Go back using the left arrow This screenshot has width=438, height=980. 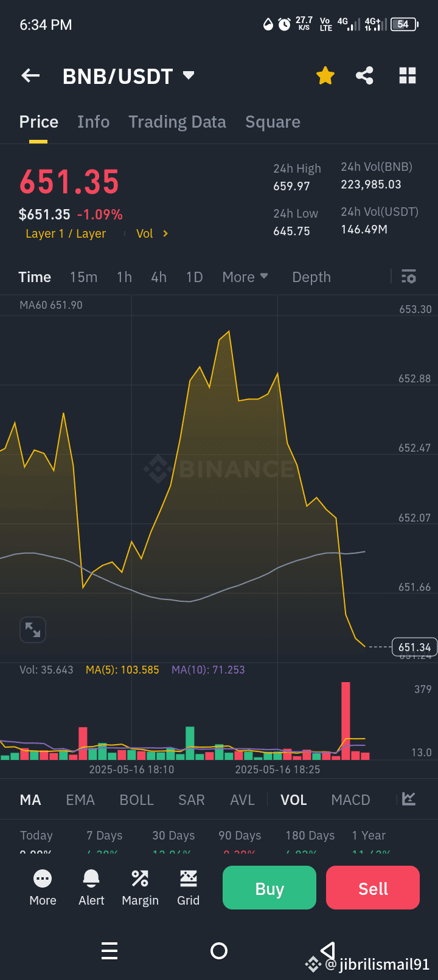click(x=30, y=76)
